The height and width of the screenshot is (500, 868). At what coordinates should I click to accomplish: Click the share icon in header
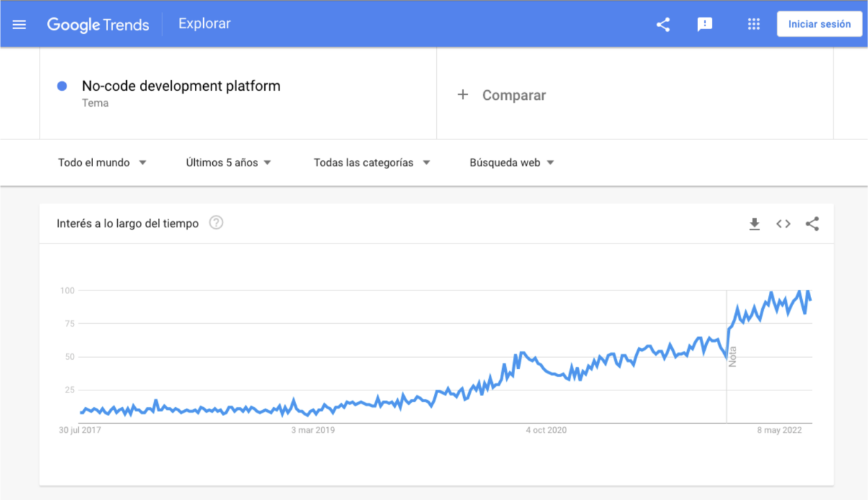pos(663,24)
